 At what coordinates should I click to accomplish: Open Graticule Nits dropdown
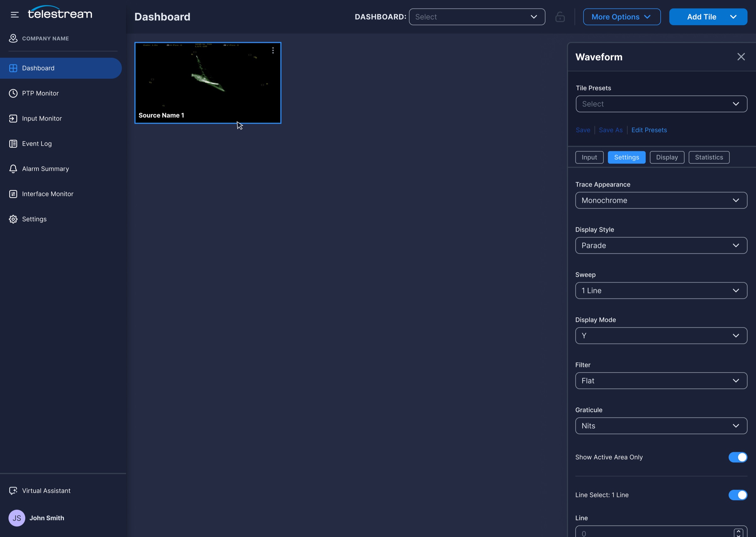(661, 426)
